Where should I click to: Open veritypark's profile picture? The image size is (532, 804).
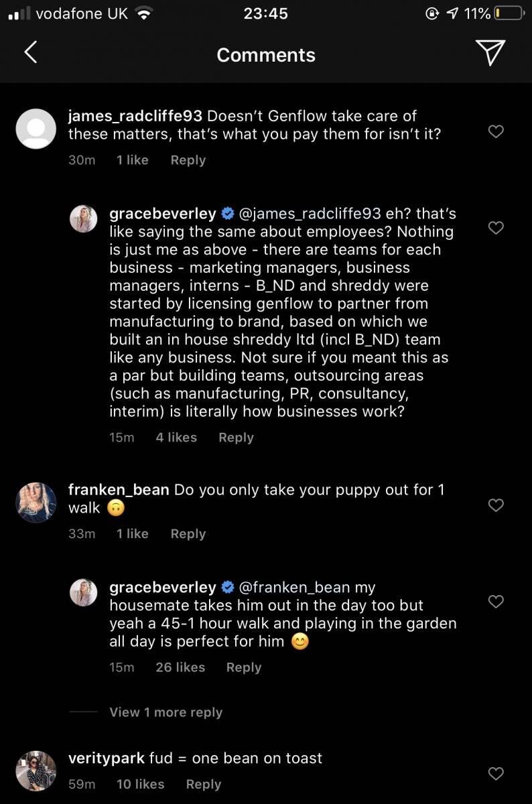pos(36,770)
